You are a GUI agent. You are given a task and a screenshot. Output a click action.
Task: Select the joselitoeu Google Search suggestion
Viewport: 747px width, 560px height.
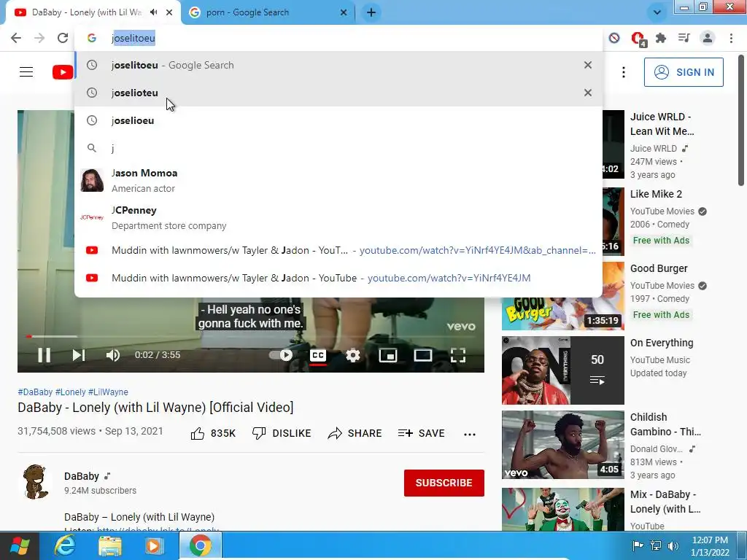point(338,65)
